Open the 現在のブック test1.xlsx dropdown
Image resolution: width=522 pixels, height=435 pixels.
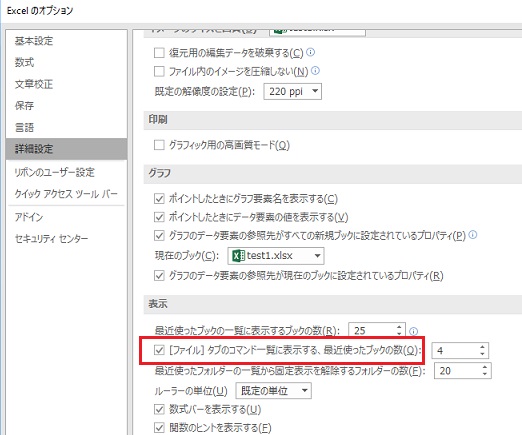pos(276,256)
